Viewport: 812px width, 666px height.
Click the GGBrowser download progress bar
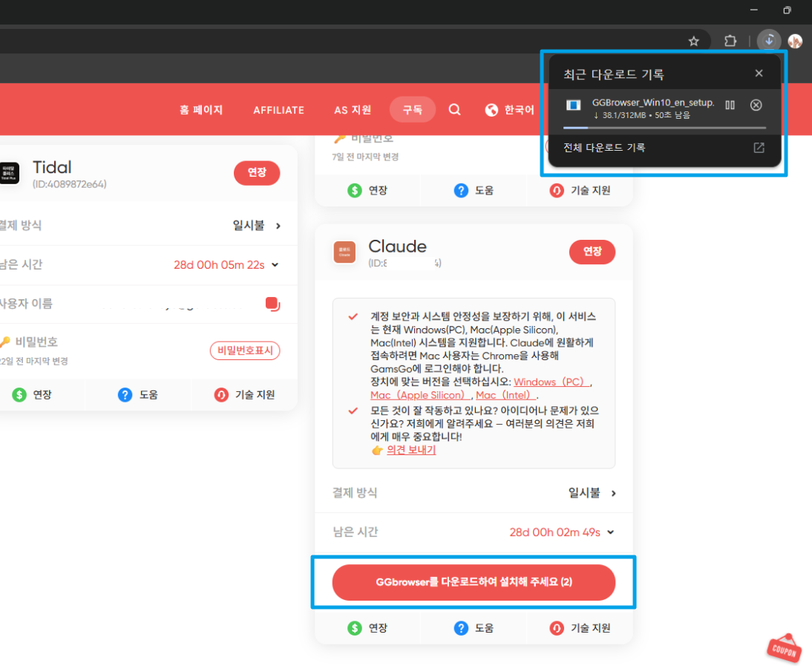664,128
